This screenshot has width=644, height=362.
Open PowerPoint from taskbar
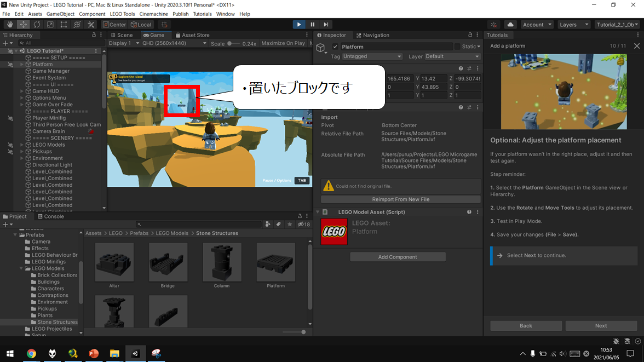pos(94,353)
